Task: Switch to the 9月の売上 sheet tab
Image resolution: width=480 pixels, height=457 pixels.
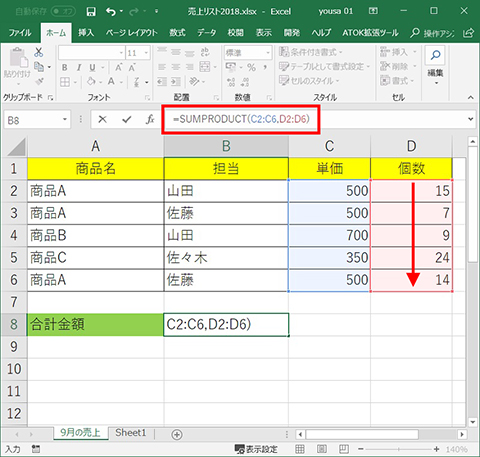Action: (x=80, y=433)
